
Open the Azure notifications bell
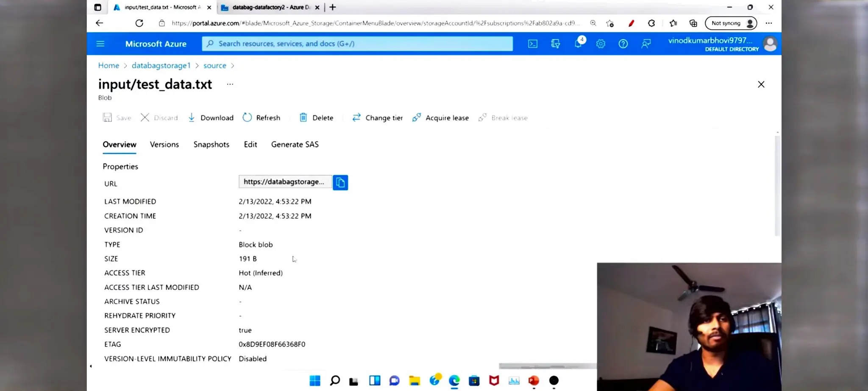pyautogui.click(x=579, y=43)
